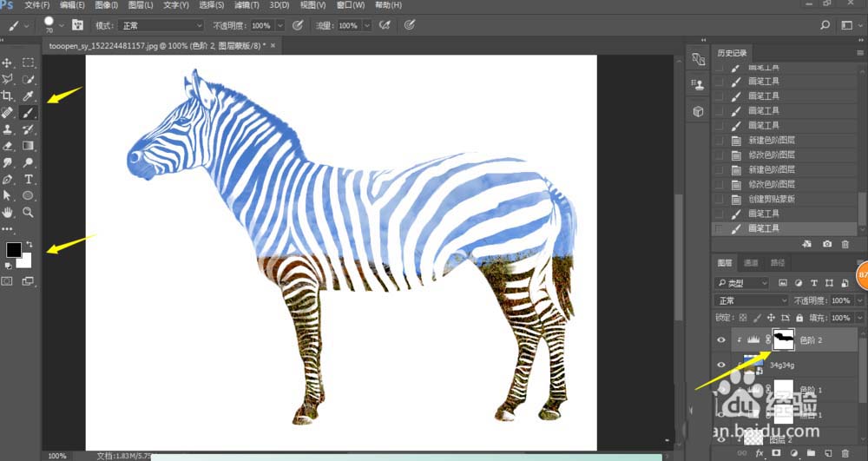Hide the 色阶 2 layer
The width and height of the screenshot is (868, 461).
[x=720, y=339]
